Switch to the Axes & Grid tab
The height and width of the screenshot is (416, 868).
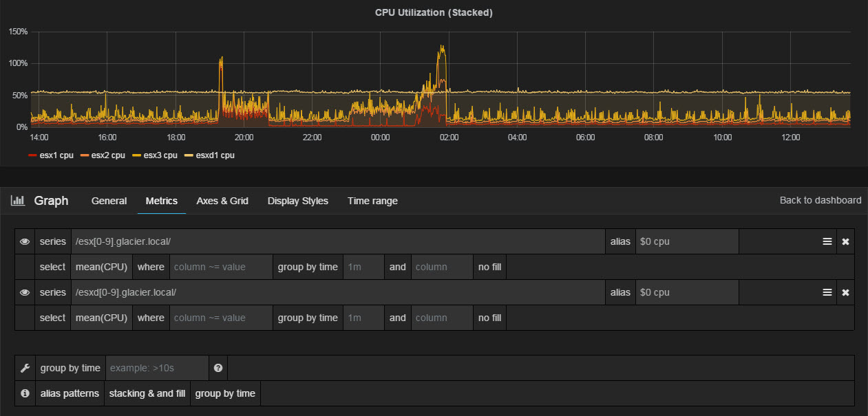point(222,201)
